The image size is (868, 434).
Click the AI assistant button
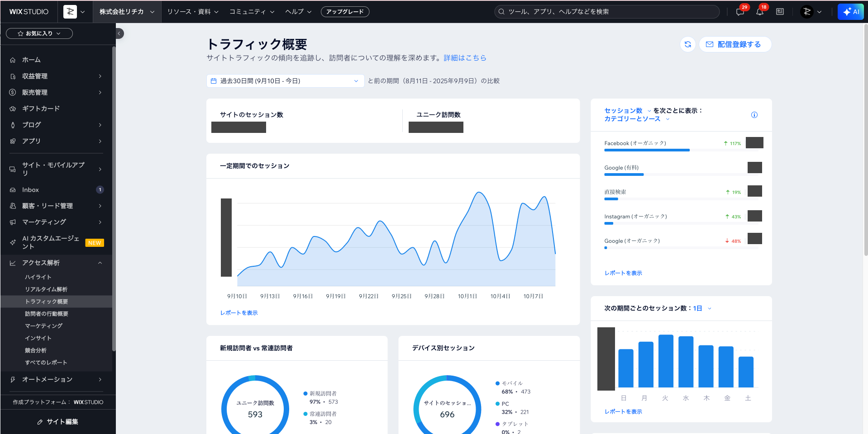(x=850, y=12)
